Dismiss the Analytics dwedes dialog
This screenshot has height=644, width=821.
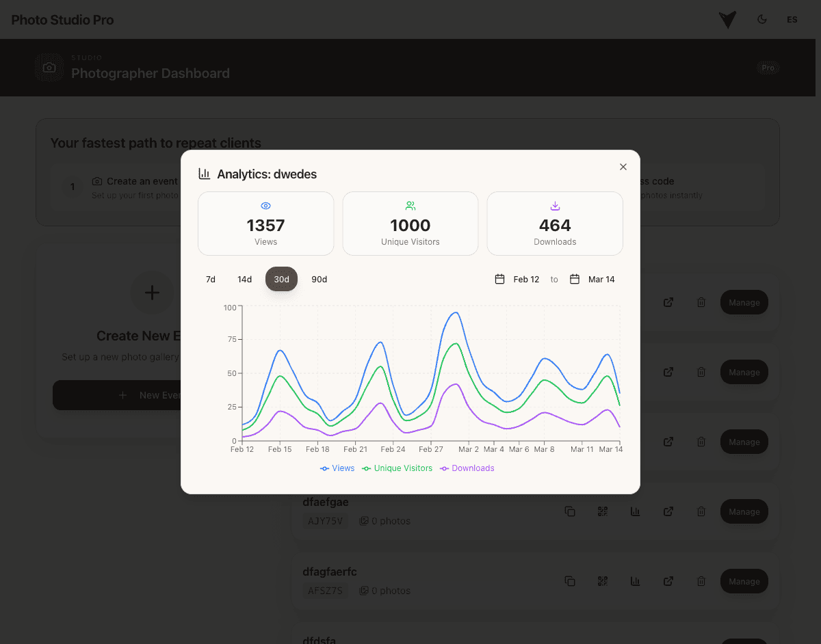pos(623,166)
